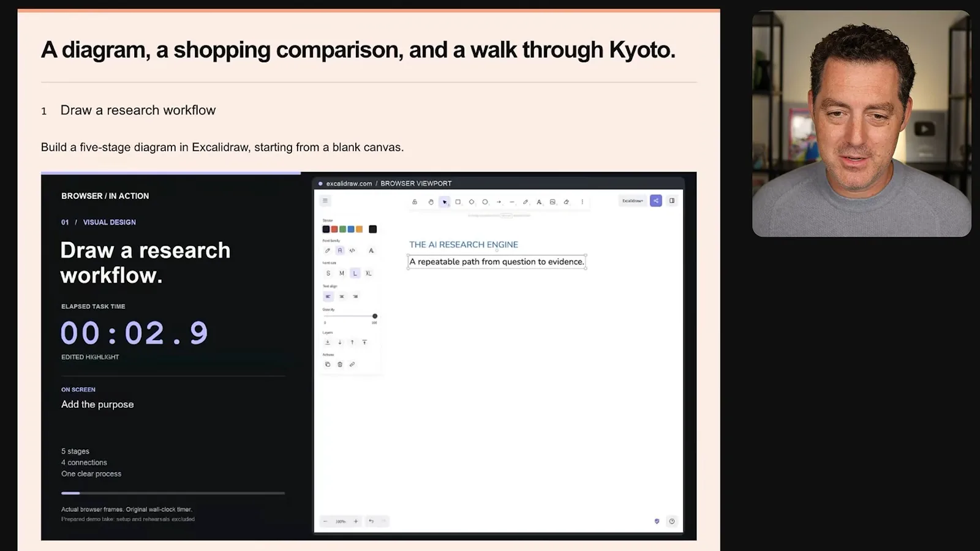Toggle the canvas lock tool
Image resolution: width=980 pixels, height=551 pixels.
click(415, 201)
